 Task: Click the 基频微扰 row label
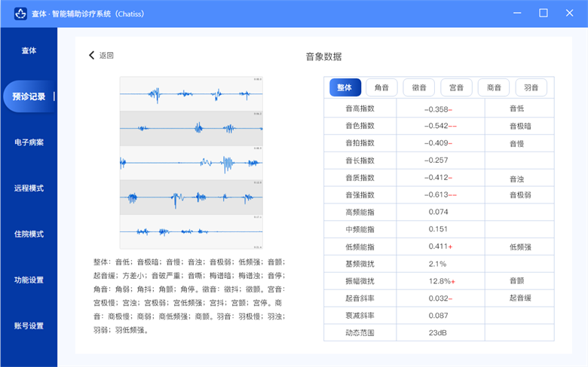point(360,264)
